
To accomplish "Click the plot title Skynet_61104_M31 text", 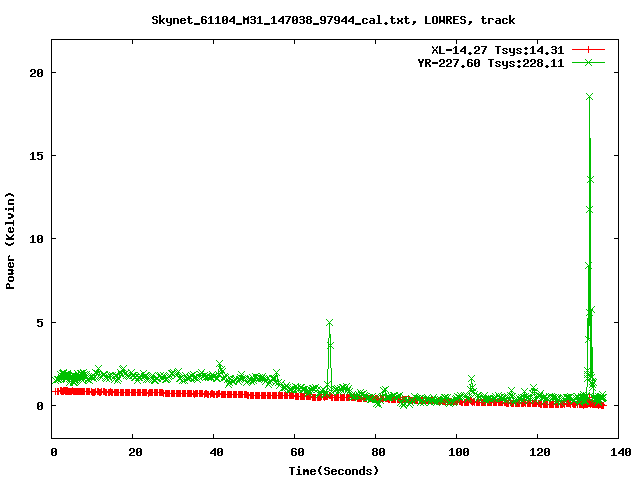I will 320,19.
